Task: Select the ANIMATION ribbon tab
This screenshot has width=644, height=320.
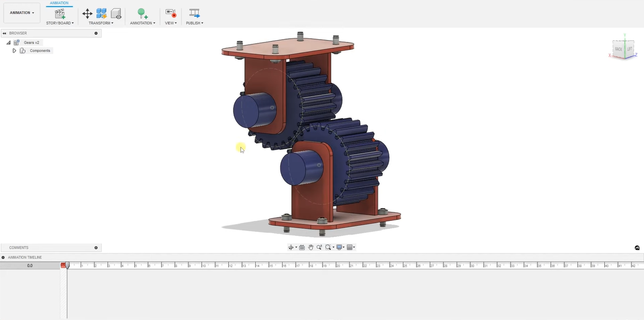Action: click(59, 3)
